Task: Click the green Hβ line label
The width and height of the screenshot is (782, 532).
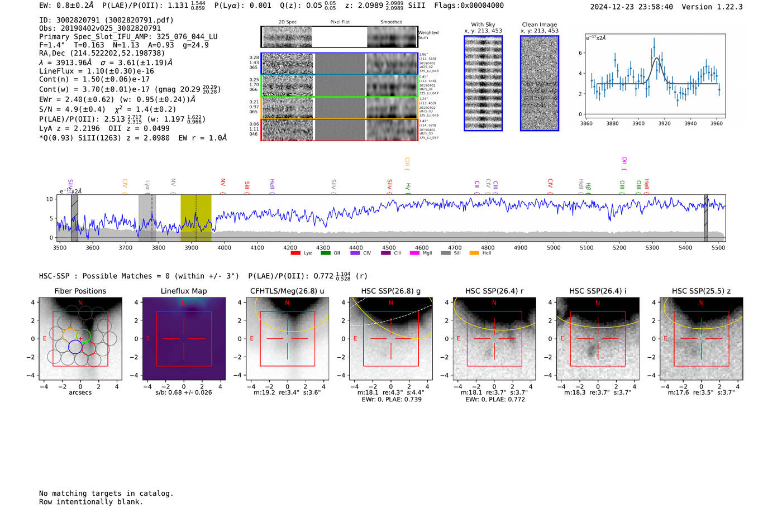Action: click(589, 188)
